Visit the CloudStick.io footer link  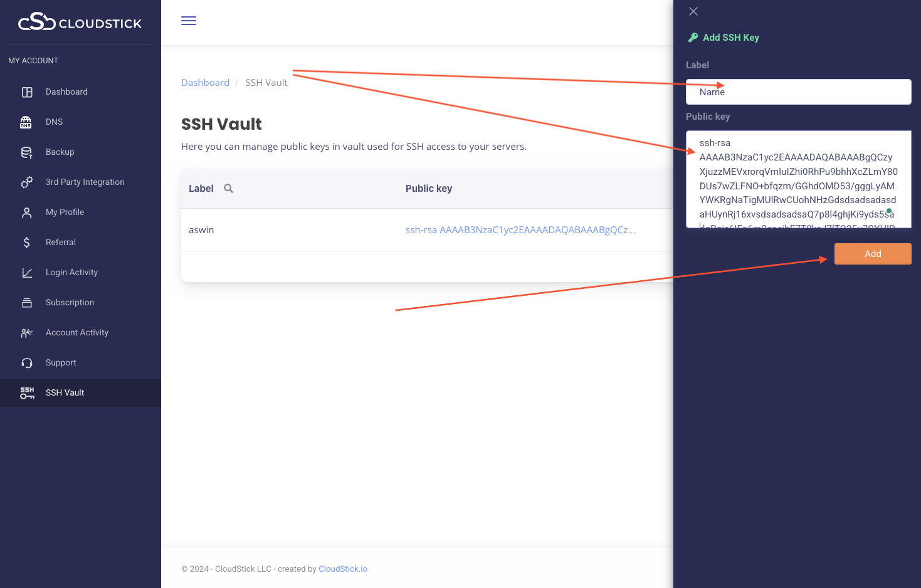(x=342, y=569)
